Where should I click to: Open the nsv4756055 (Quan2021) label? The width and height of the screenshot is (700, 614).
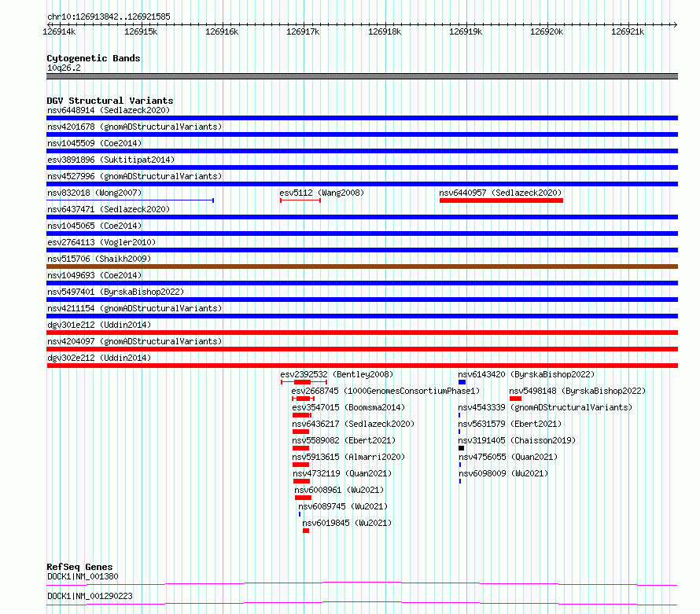click(508, 457)
